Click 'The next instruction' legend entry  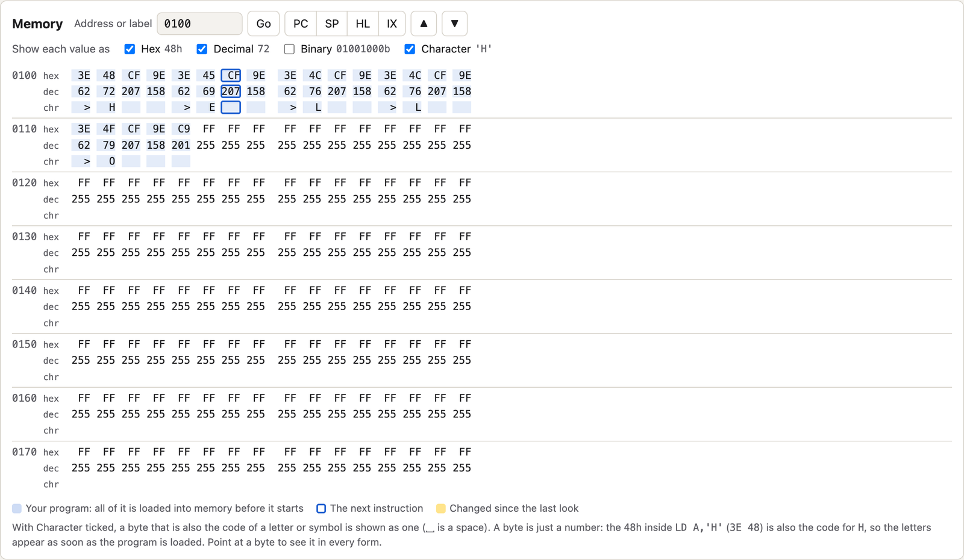[x=370, y=508]
